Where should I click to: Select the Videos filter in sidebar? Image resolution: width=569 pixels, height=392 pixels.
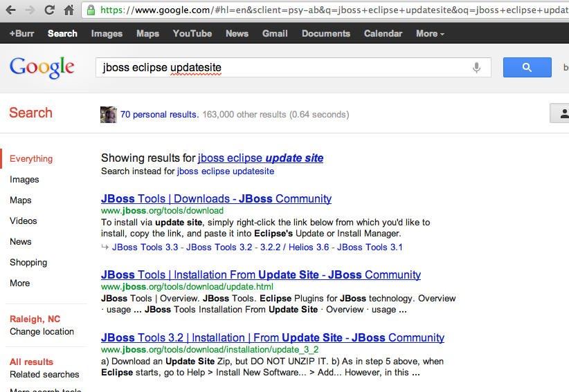point(24,221)
